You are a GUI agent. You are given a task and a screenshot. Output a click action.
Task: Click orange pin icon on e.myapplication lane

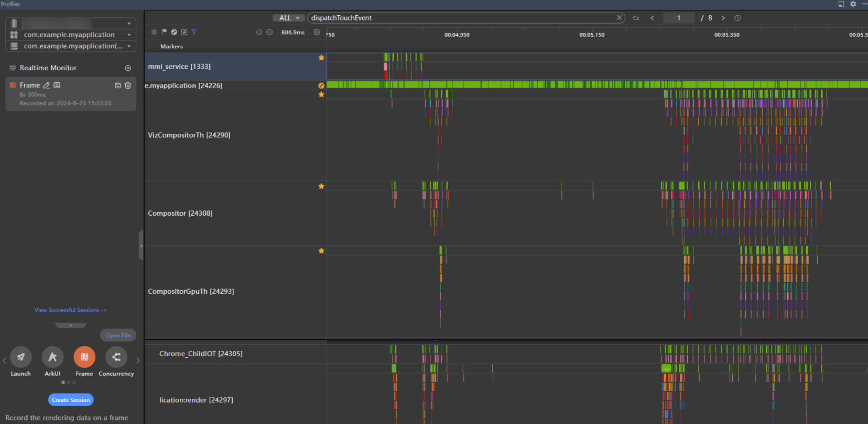(321, 86)
